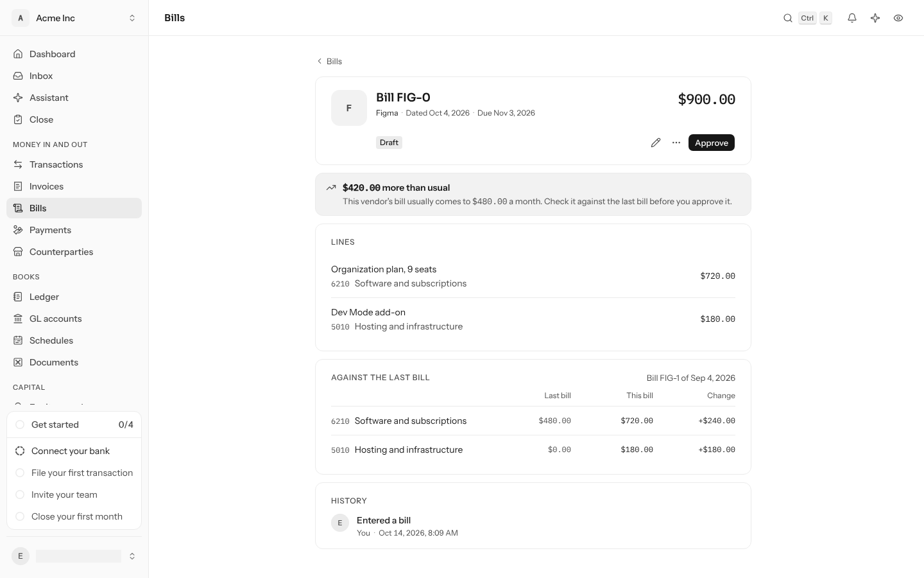
Task: Click the Schedules icon in sidebar
Action: pos(18,340)
